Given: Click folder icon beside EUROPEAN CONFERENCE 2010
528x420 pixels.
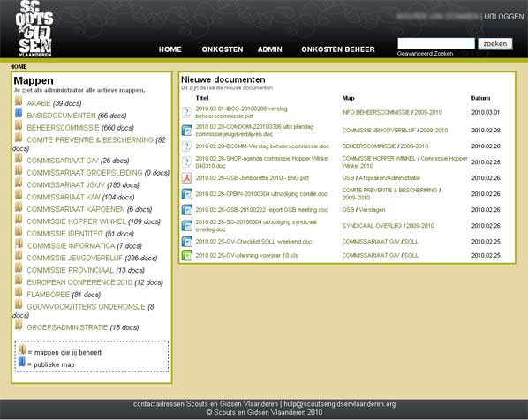Looking at the screenshot, I should (19, 280).
